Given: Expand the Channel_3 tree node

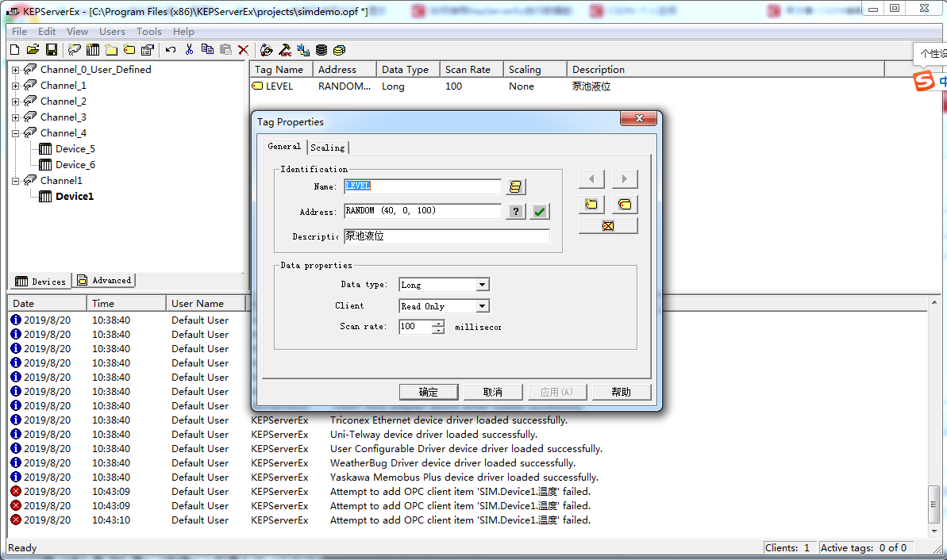Looking at the screenshot, I should click(16, 117).
